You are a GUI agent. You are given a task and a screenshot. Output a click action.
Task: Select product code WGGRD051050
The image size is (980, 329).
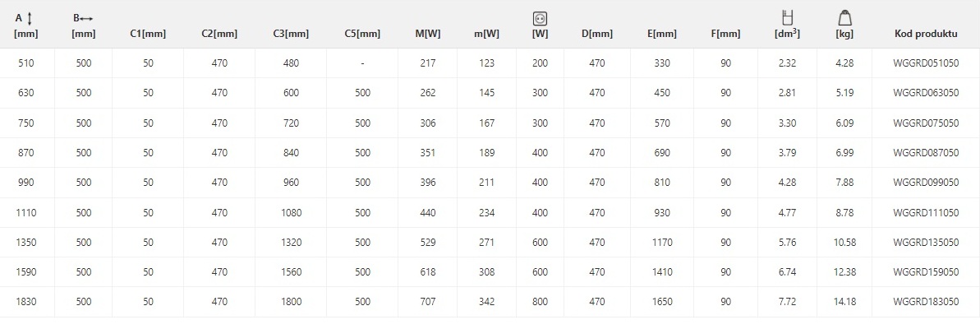926,63
